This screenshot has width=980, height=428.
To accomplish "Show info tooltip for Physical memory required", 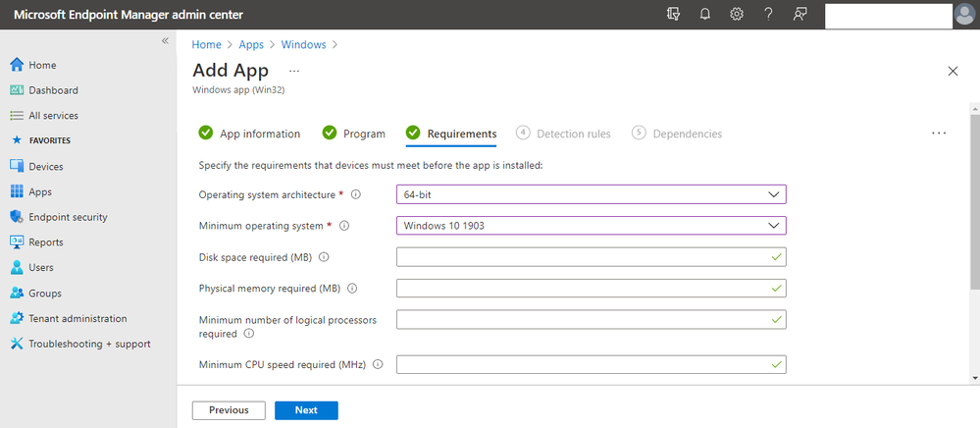I will click(352, 289).
